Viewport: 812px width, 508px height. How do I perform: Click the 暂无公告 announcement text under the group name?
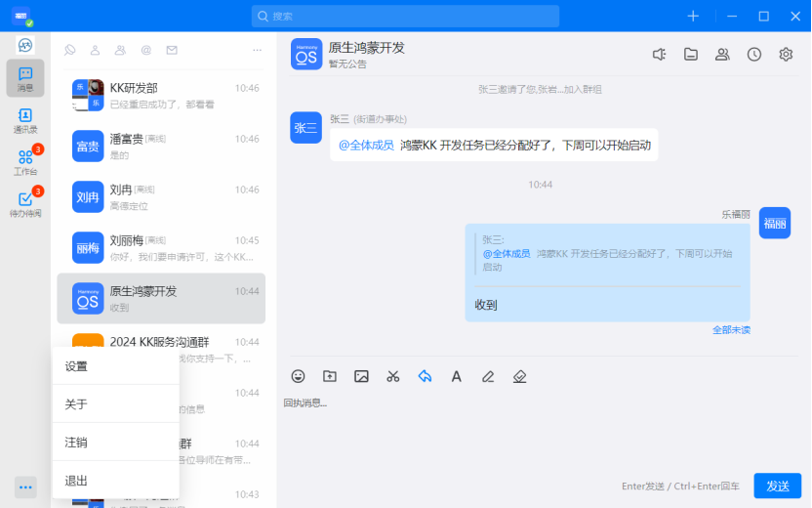pyautogui.click(x=347, y=64)
